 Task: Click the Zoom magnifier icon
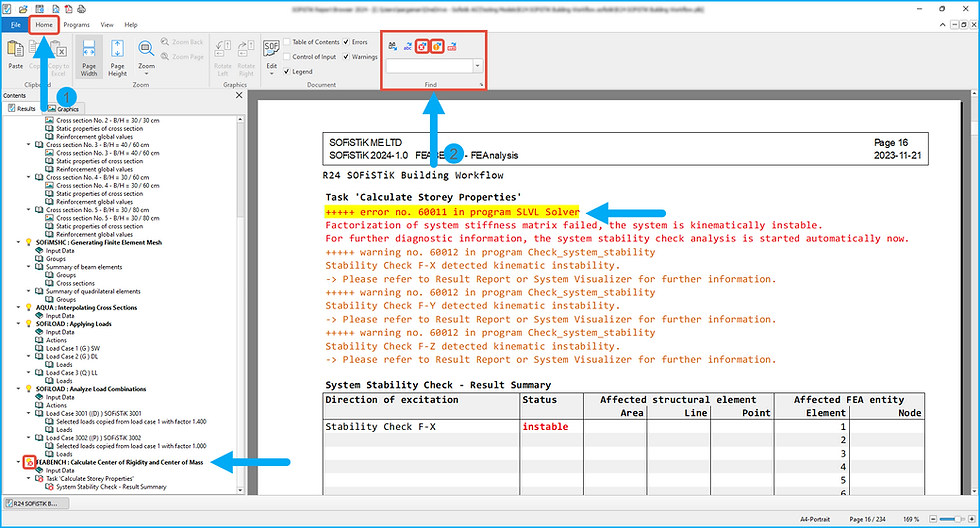pos(146,49)
